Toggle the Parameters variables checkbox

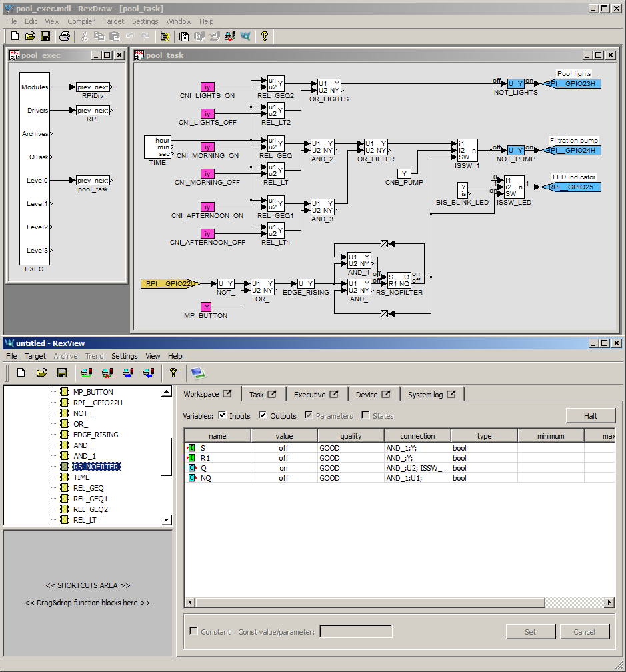coord(309,415)
